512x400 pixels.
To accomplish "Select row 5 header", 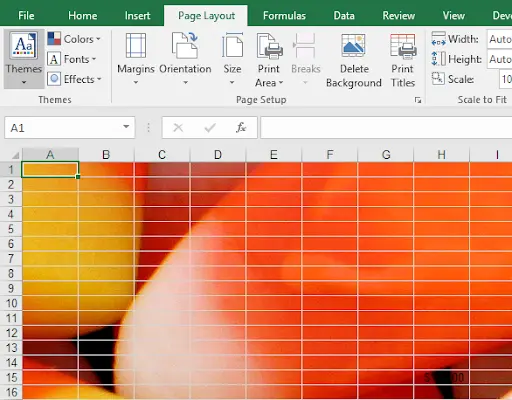I will (11, 229).
